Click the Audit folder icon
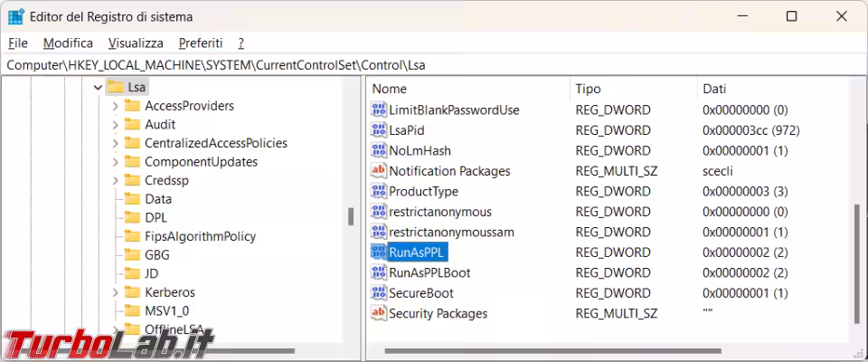The height and width of the screenshot is (362, 868). pos(132,124)
